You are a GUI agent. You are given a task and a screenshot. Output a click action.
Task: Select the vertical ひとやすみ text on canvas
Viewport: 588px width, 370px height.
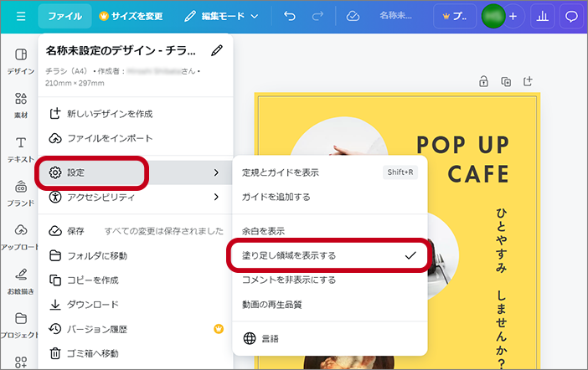coord(502,289)
